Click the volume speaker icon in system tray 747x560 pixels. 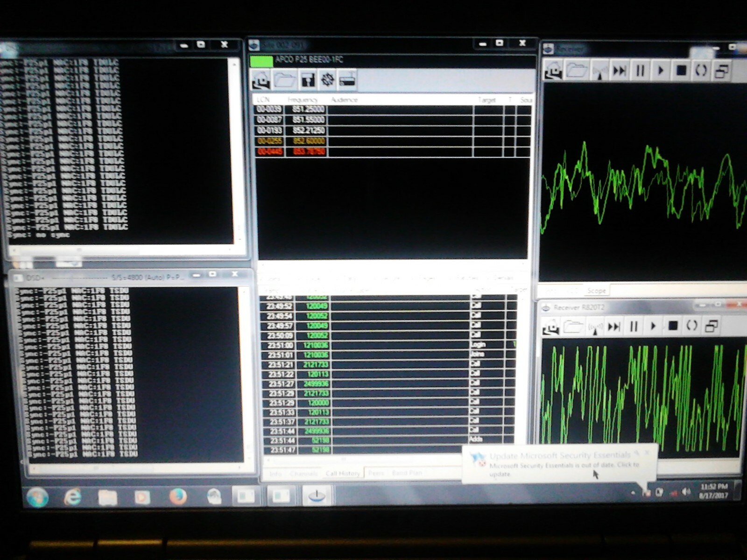pyautogui.click(x=685, y=492)
